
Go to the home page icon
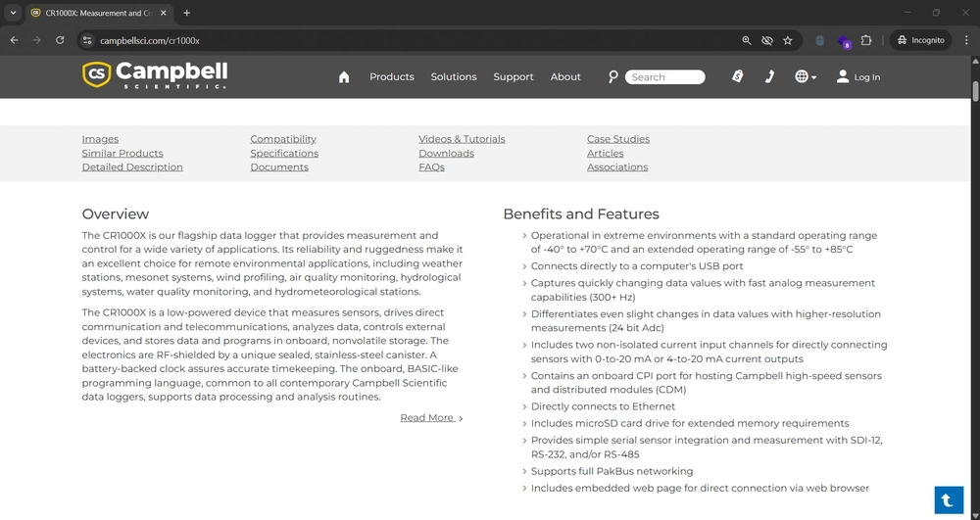[x=344, y=76]
